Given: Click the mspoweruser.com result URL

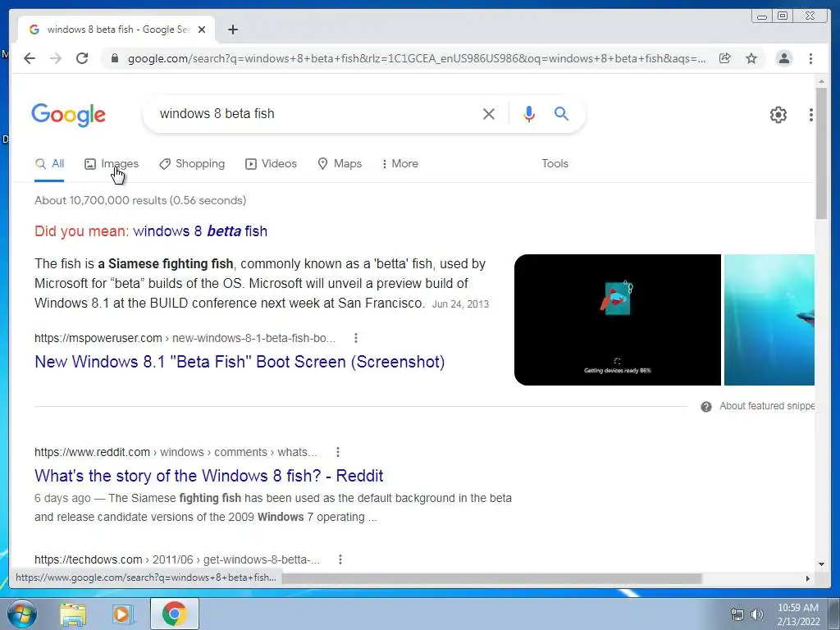Looking at the screenshot, I should point(185,338).
